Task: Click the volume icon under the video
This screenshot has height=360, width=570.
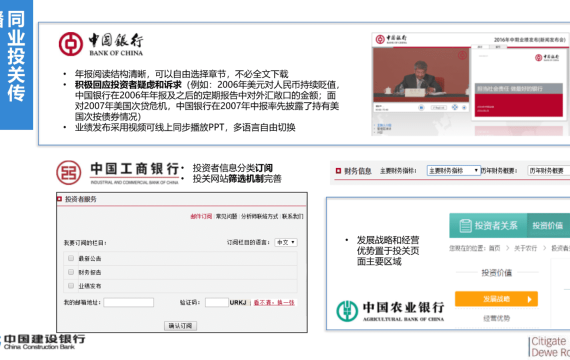Action: click(464, 108)
